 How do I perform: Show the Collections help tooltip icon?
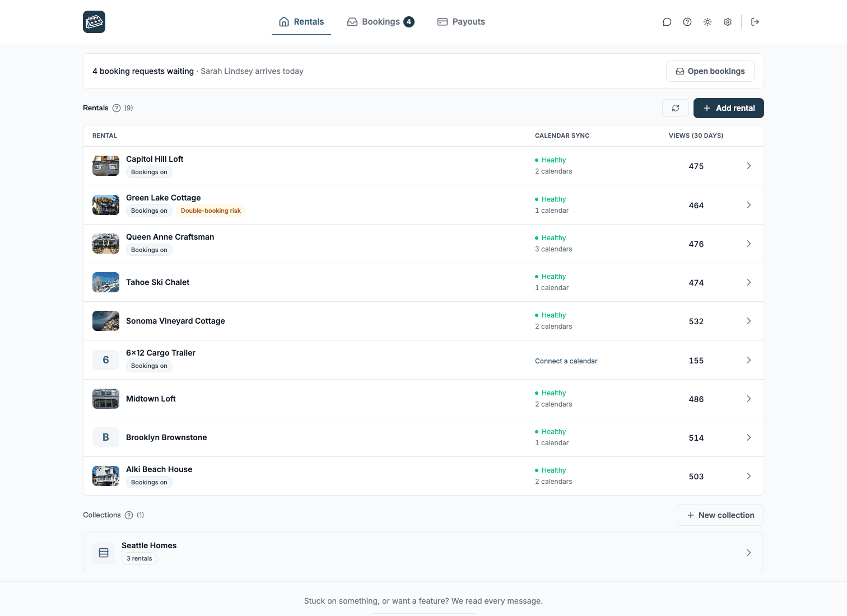tap(129, 515)
